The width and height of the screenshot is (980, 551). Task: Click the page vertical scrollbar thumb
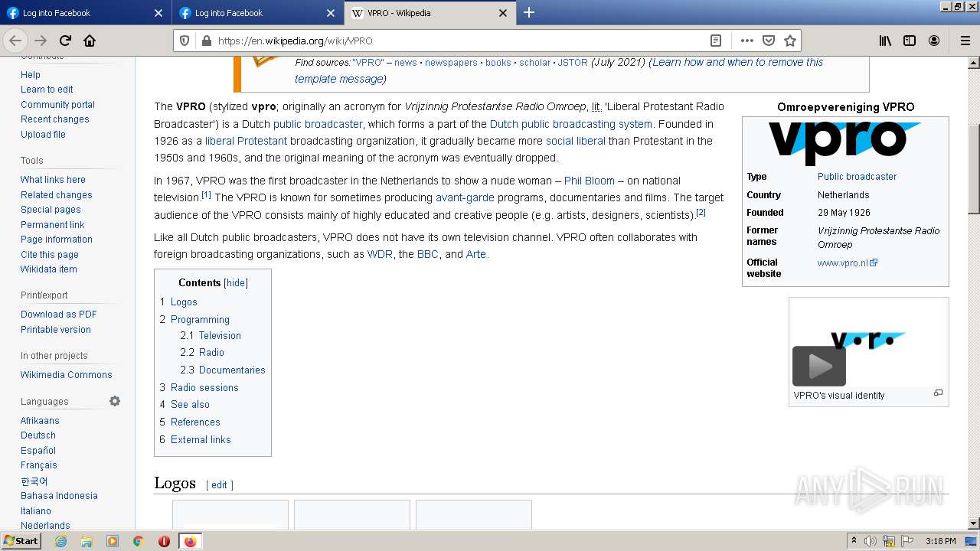(x=974, y=168)
